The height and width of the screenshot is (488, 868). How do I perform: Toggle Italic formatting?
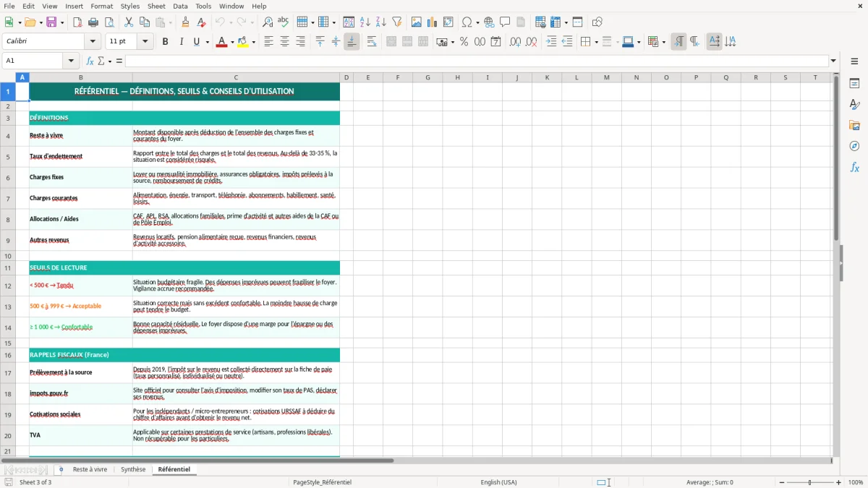(x=181, y=42)
